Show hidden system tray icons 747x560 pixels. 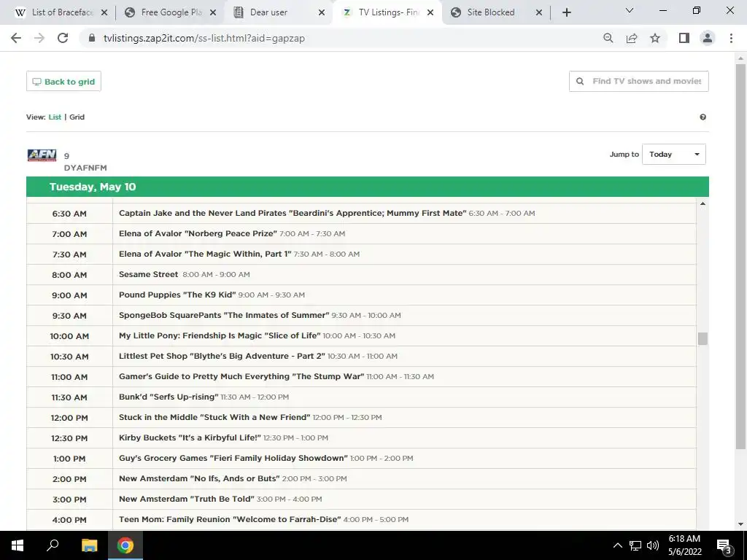point(617,545)
